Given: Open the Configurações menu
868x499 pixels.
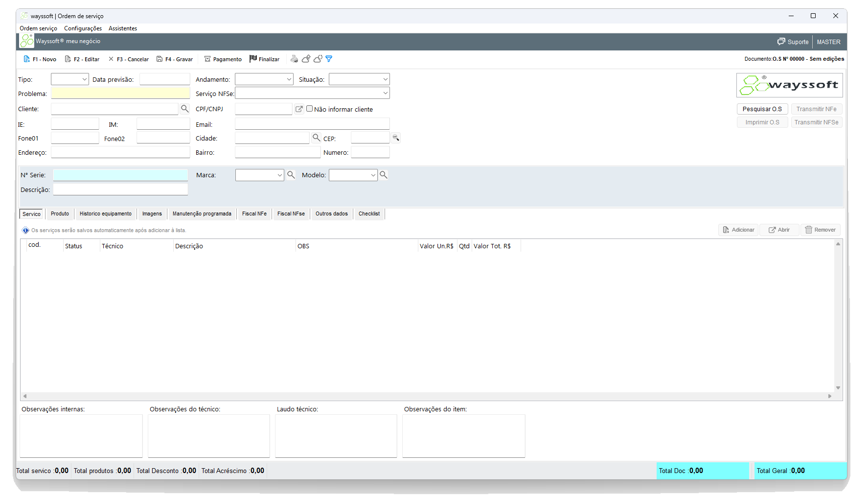Looking at the screenshot, I should point(83,28).
